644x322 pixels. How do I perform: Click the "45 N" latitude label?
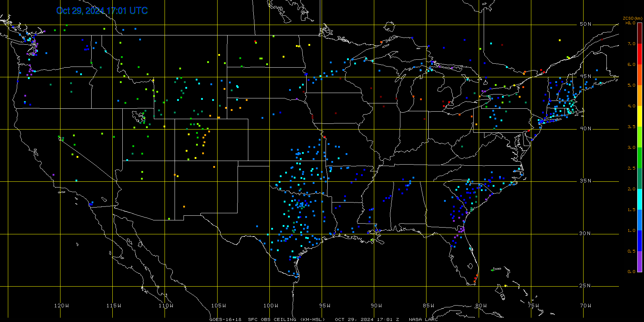coord(585,76)
